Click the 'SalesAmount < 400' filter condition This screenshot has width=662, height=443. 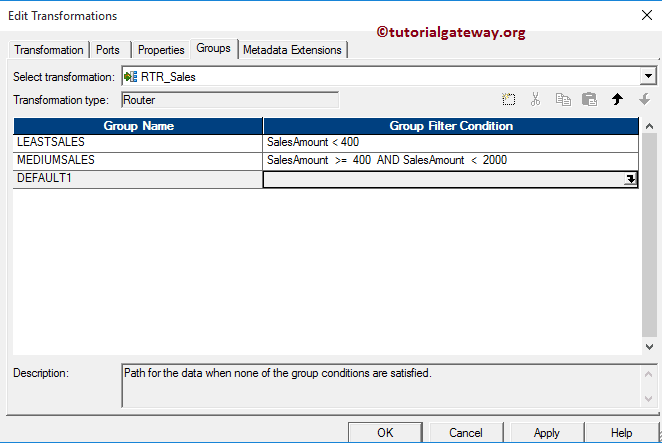tap(450, 142)
